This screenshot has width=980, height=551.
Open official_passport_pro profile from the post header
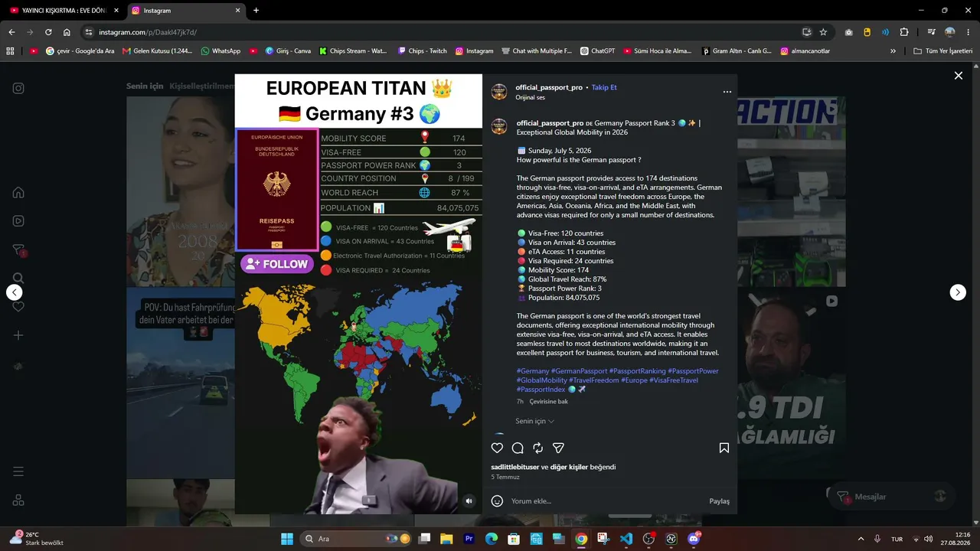click(550, 87)
